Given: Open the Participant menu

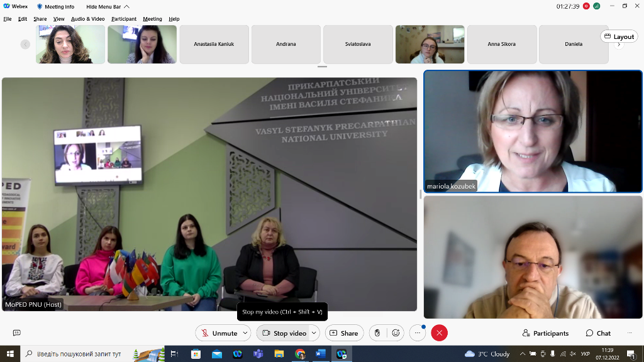Looking at the screenshot, I should click(x=124, y=19).
